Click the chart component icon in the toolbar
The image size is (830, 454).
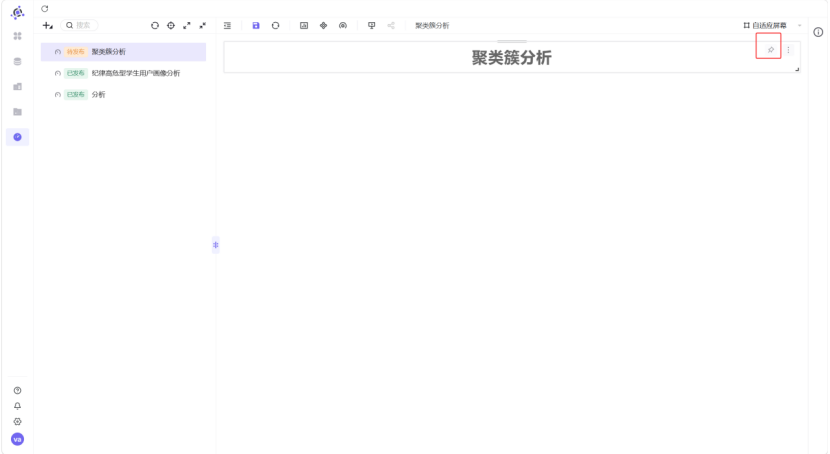click(304, 25)
